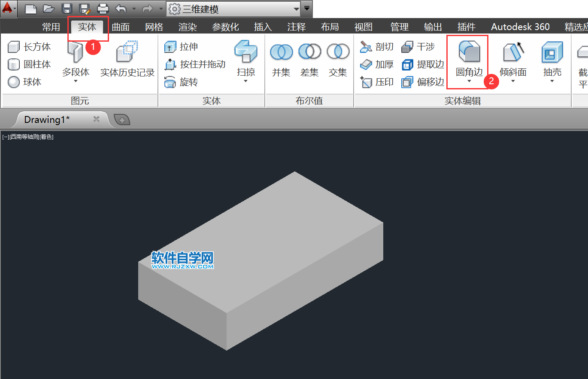Switch to the 渲染 ribbon tab
The height and width of the screenshot is (379, 588).
[188, 27]
